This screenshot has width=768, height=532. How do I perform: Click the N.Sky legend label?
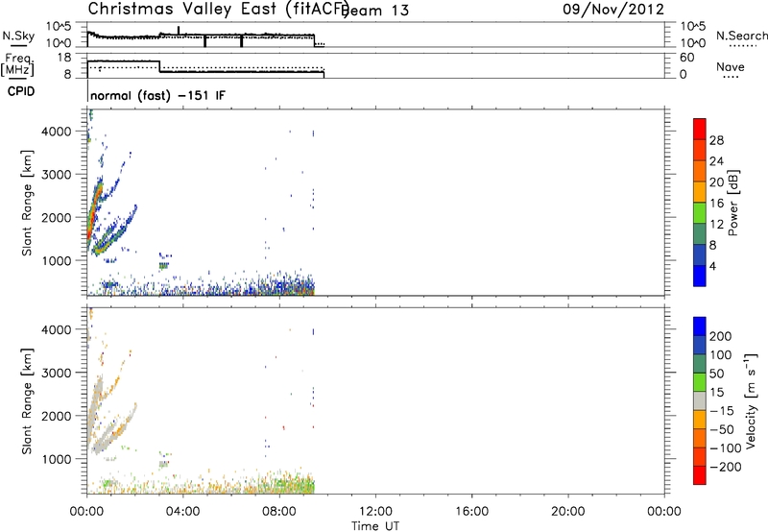pos(18,36)
